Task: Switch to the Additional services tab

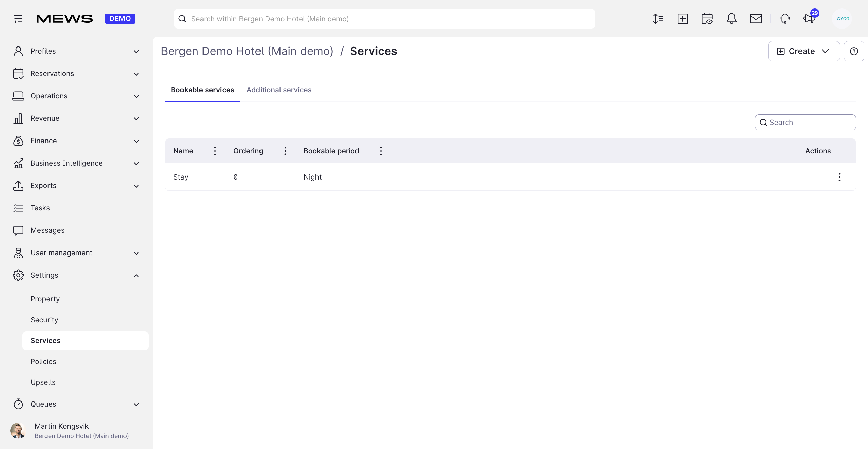Action: click(279, 90)
